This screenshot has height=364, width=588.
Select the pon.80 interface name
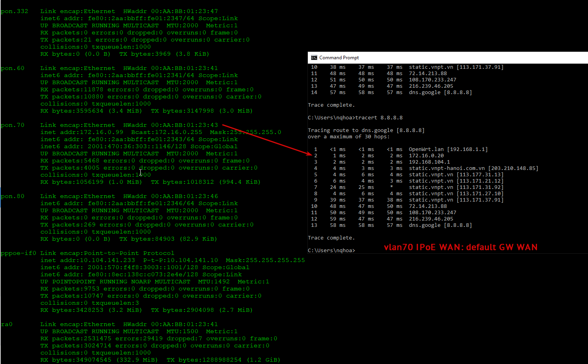pyautogui.click(x=12, y=196)
